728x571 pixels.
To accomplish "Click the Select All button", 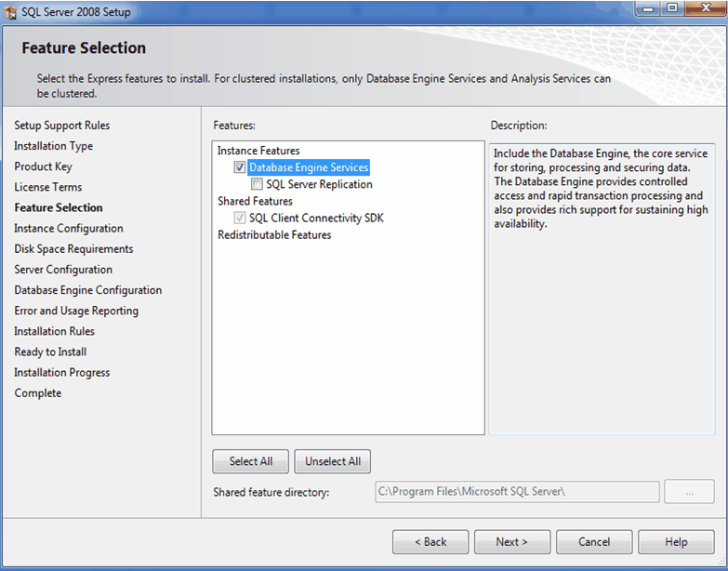I will tap(251, 461).
